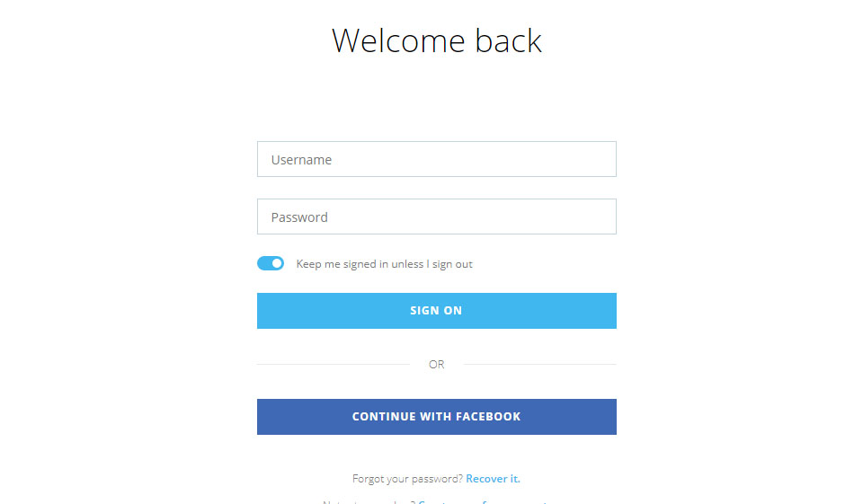Screen dimensions: 863x504
Task: Click the 'Welcome back' heading
Action: (437, 41)
